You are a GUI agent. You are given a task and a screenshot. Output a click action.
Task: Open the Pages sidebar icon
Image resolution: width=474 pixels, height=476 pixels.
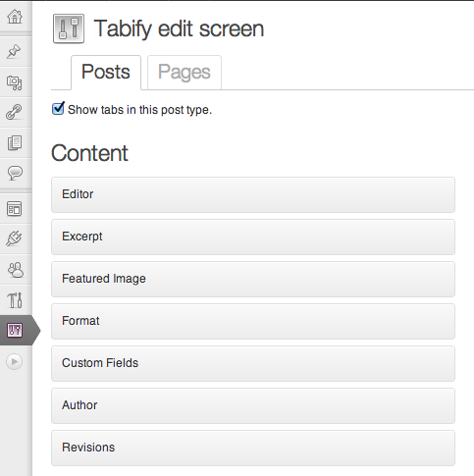(x=15, y=143)
